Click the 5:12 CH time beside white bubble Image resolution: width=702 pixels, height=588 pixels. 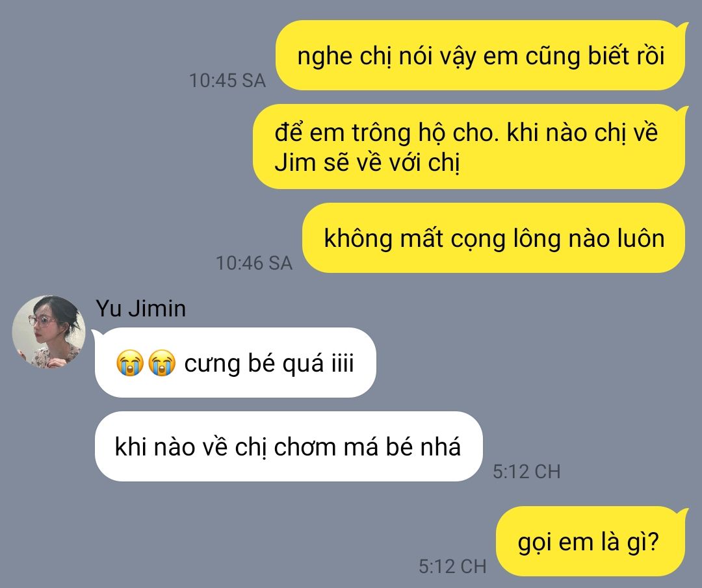[x=526, y=472]
